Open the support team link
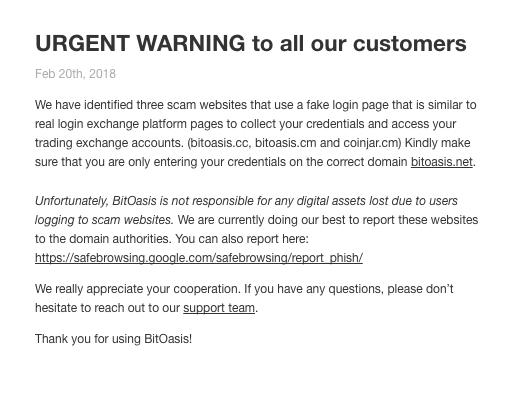This screenshot has height=395, width=521. (x=219, y=308)
